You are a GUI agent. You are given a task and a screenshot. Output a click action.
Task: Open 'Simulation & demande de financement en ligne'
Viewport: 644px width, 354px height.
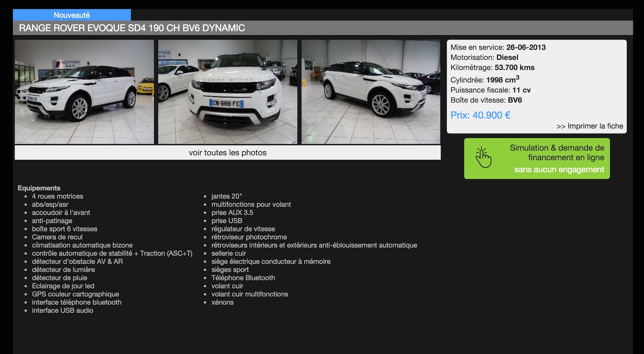coord(537,159)
